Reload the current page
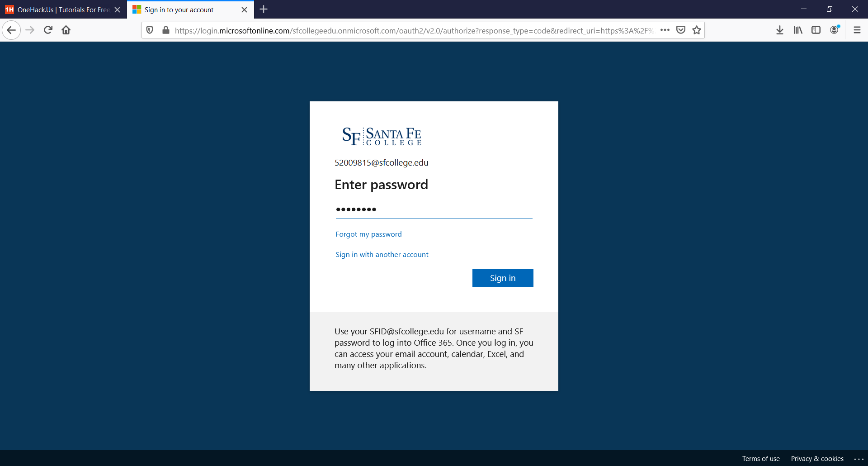Viewport: 868px width, 466px height. [x=48, y=30]
